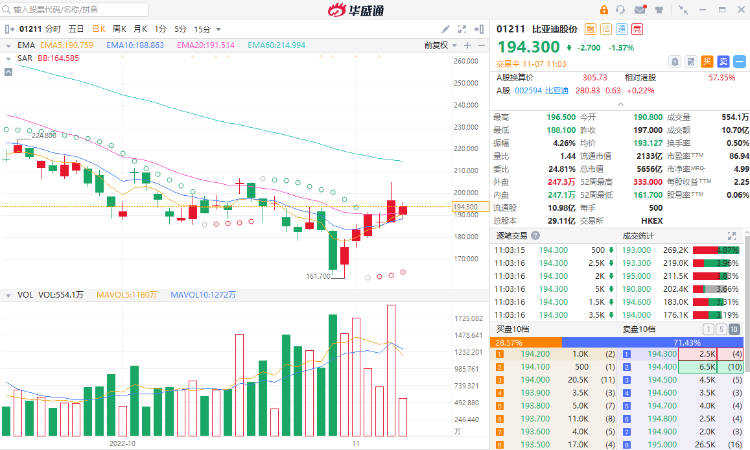
Task: Click help question mark beside 逐笔交易
Action: 535,235
